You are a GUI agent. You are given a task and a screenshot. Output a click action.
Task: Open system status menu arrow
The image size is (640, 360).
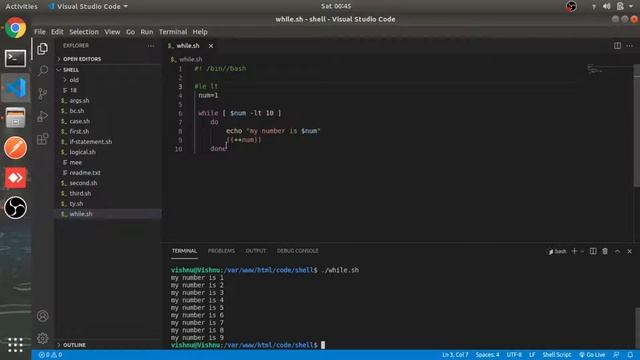point(631,6)
